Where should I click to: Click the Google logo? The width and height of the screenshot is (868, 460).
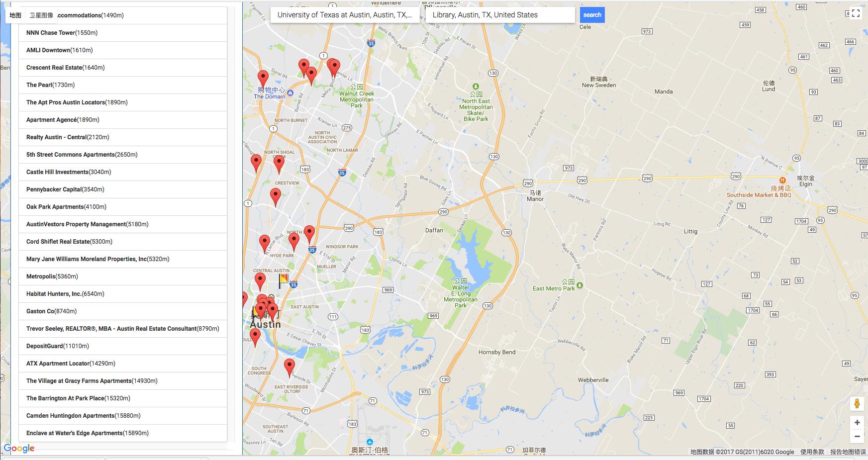[x=19, y=449]
